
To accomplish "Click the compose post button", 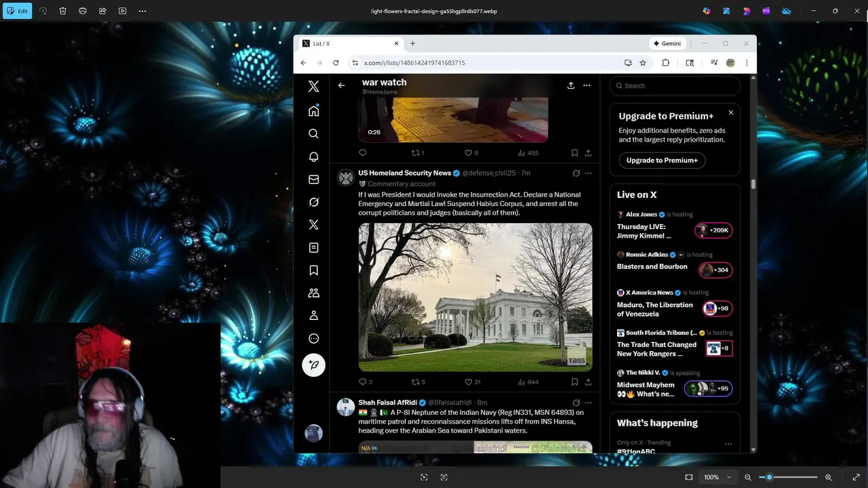I will click(313, 365).
